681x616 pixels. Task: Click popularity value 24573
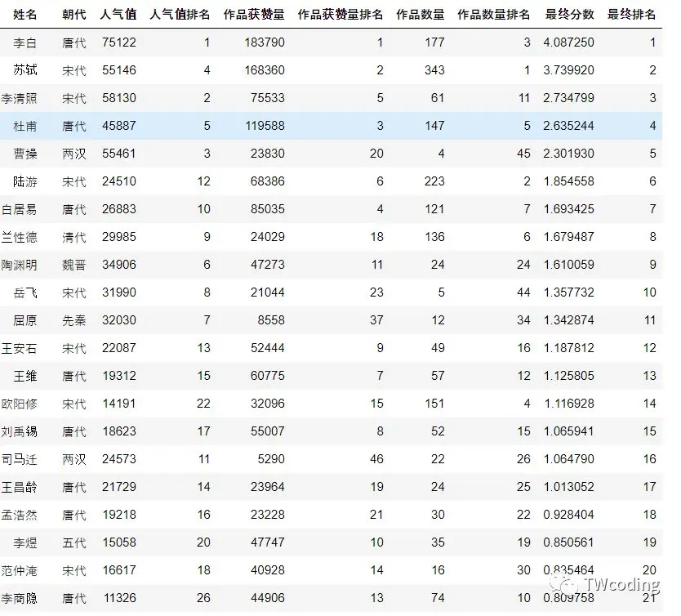click(119, 460)
